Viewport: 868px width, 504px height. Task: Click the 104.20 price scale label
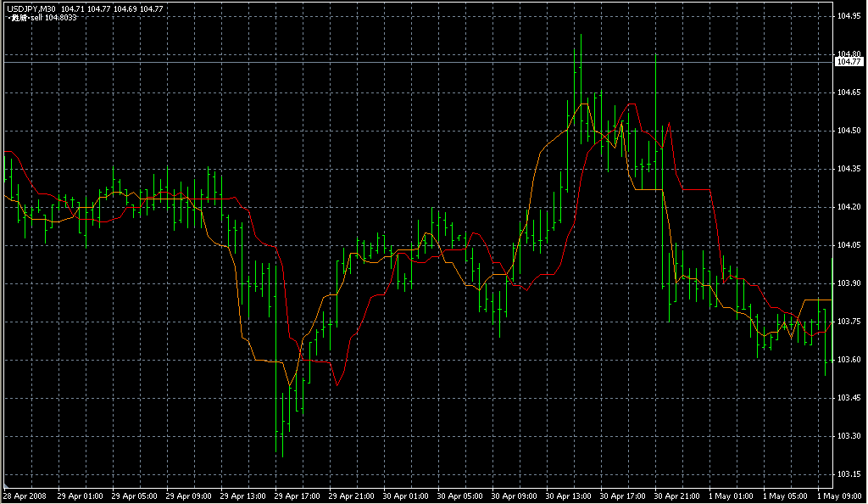tap(849, 207)
